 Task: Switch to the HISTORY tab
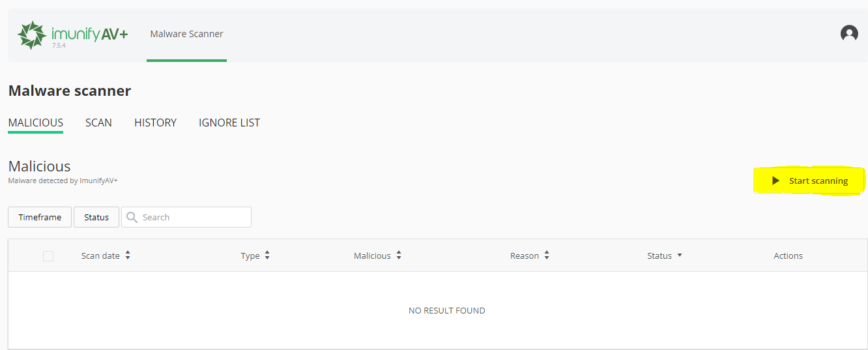(155, 123)
